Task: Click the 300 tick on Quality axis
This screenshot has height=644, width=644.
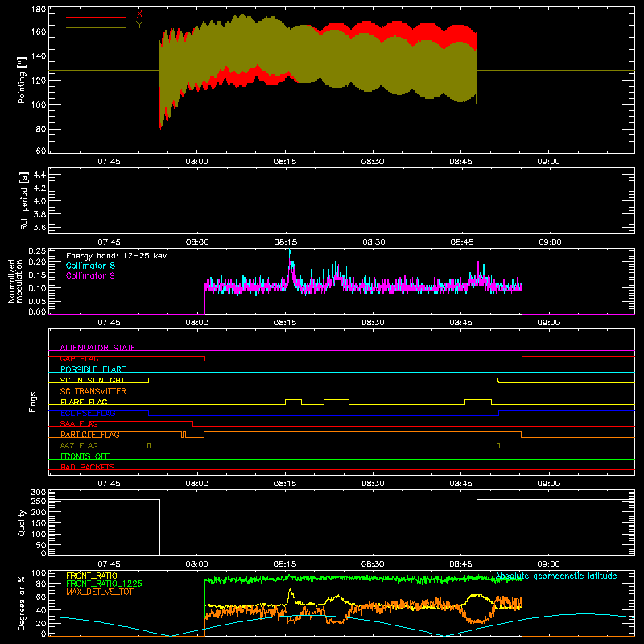Action: point(39,493)
